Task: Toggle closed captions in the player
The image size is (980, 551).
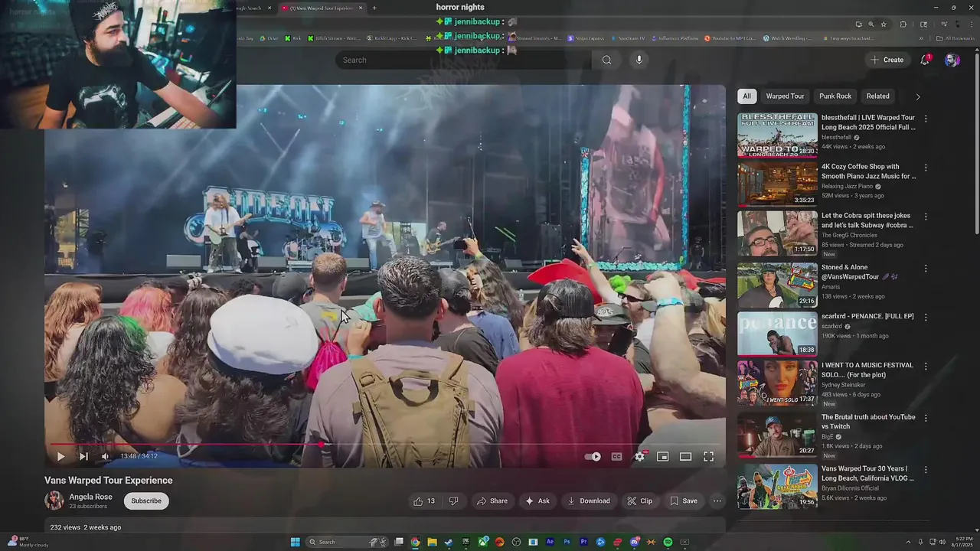Action: [x=616, y=456]
